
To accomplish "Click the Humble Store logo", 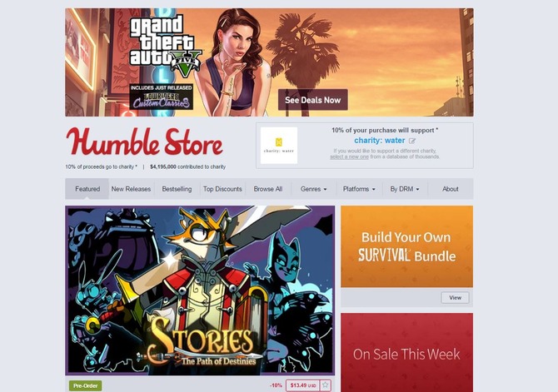I will pos(144,142).
